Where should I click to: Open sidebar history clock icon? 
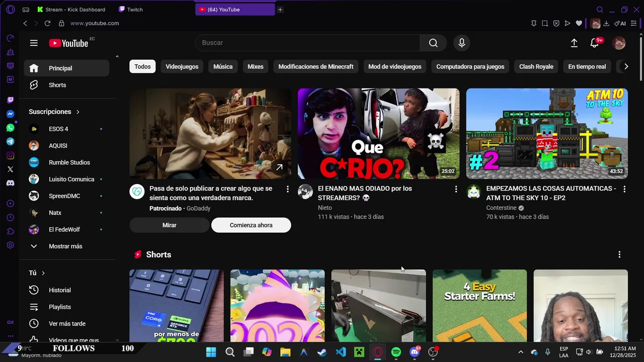tap(10, 218)
